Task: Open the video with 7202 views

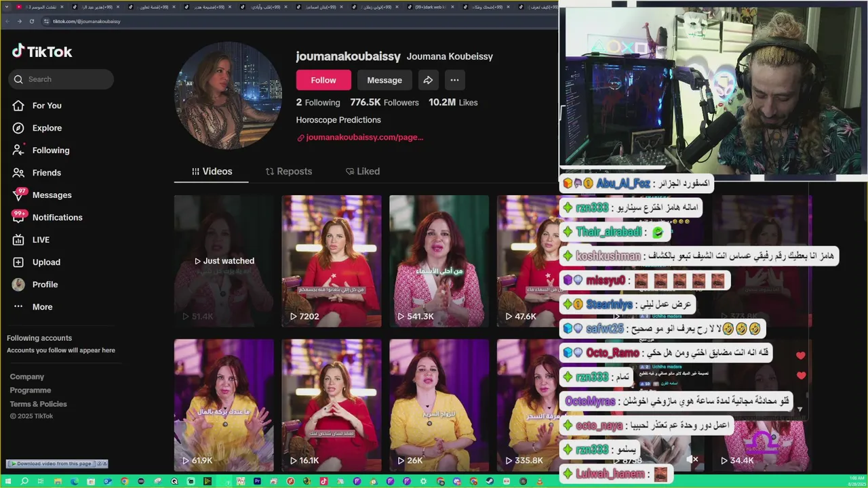Action: pyautogui.click(x=332, y=261)
